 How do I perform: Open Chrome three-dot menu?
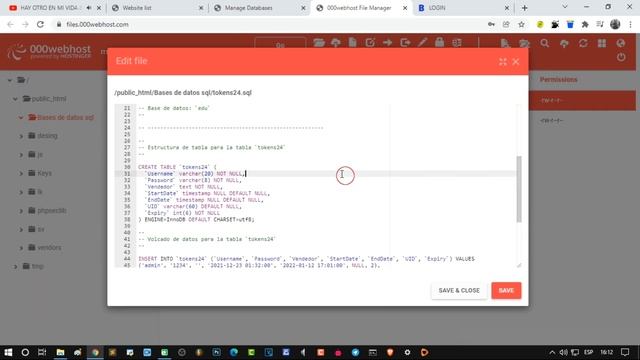coord(631,24)
